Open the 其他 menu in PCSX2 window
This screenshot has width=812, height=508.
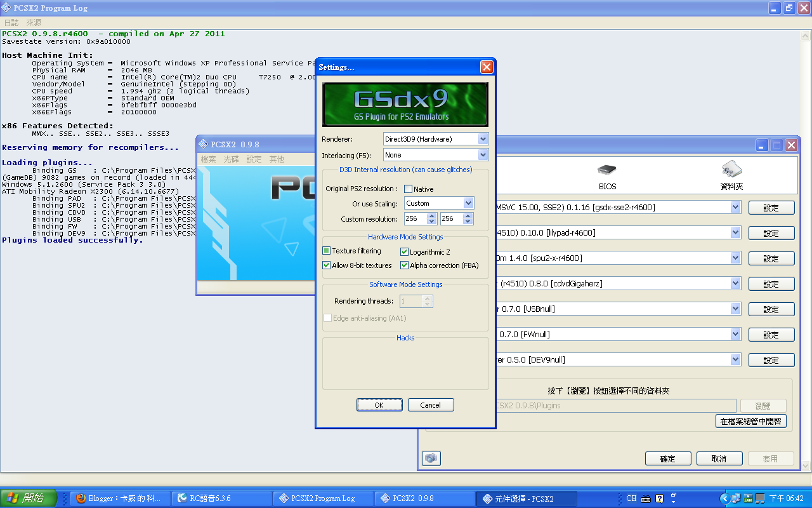[277, 159]
